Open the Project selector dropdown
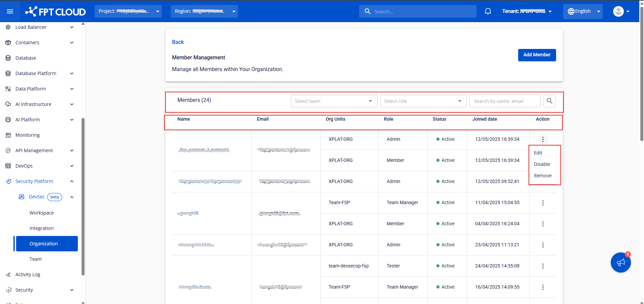Image resolution: width=644 pixels, height=304 pixels. (x=128, y=11)
